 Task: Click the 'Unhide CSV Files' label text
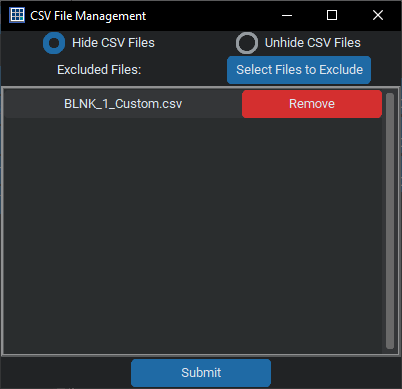coord(313,43)
